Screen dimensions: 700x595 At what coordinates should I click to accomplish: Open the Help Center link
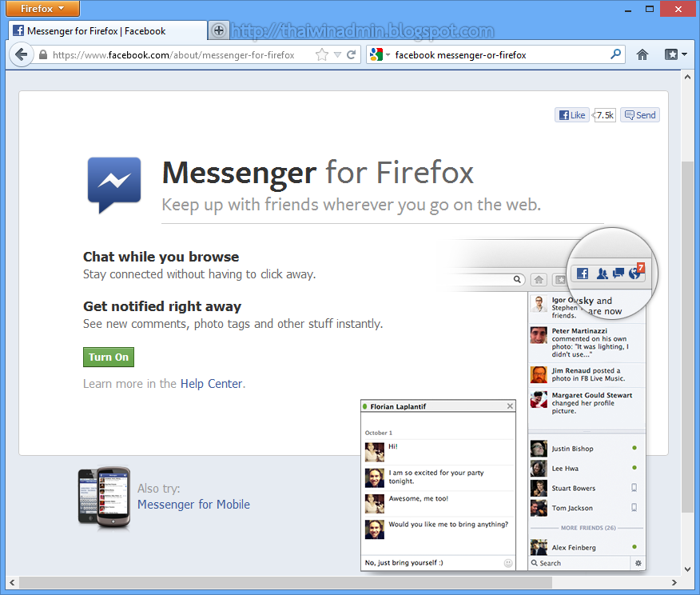(212, 384)
